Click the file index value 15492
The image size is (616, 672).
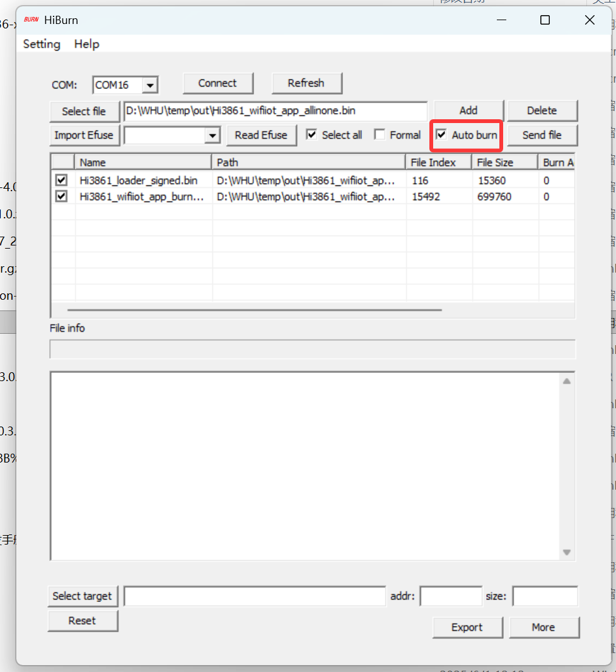(x=426, y=197)
